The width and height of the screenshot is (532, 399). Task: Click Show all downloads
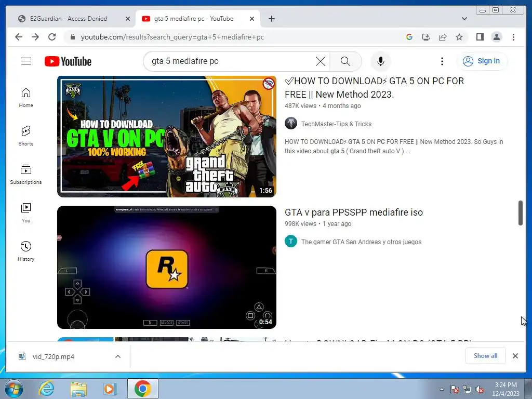point(486,355)
